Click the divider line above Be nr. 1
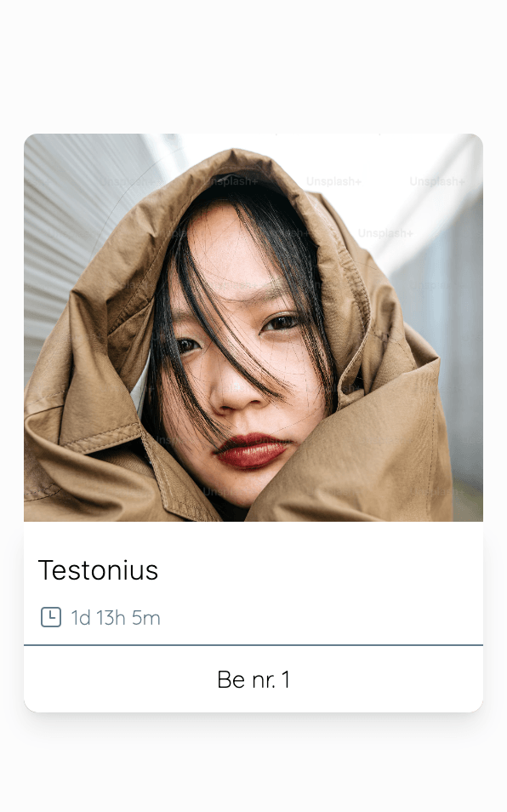The image size is (507, 812). 253,645
